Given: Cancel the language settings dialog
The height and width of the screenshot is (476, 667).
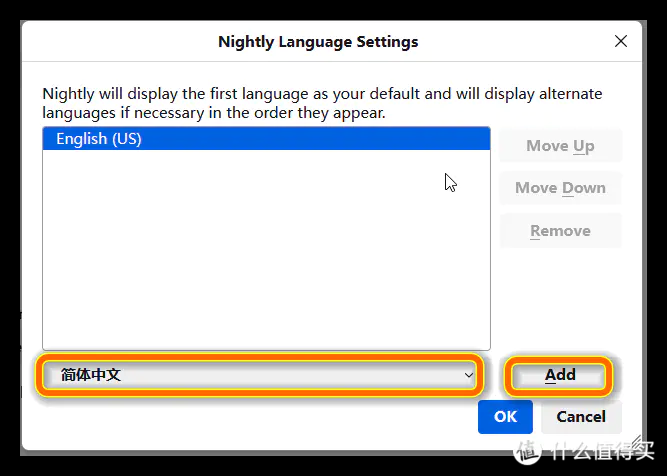Looking at the screenshot, I should click(x=581, y=416).
